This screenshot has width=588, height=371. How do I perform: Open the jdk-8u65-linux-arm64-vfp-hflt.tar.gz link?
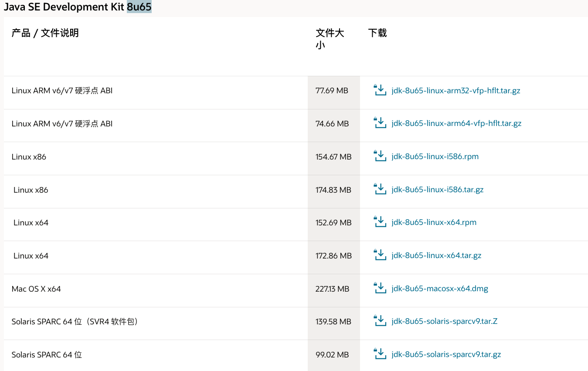coord(456,123)
